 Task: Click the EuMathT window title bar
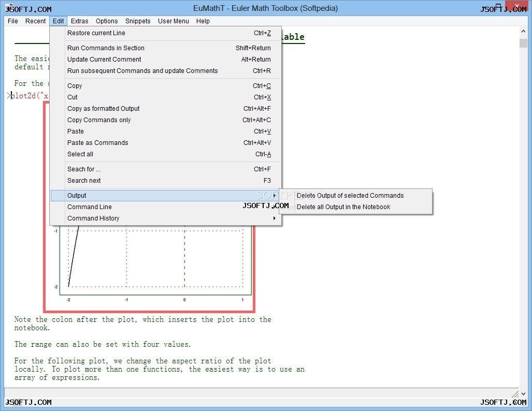coord(265,8)
